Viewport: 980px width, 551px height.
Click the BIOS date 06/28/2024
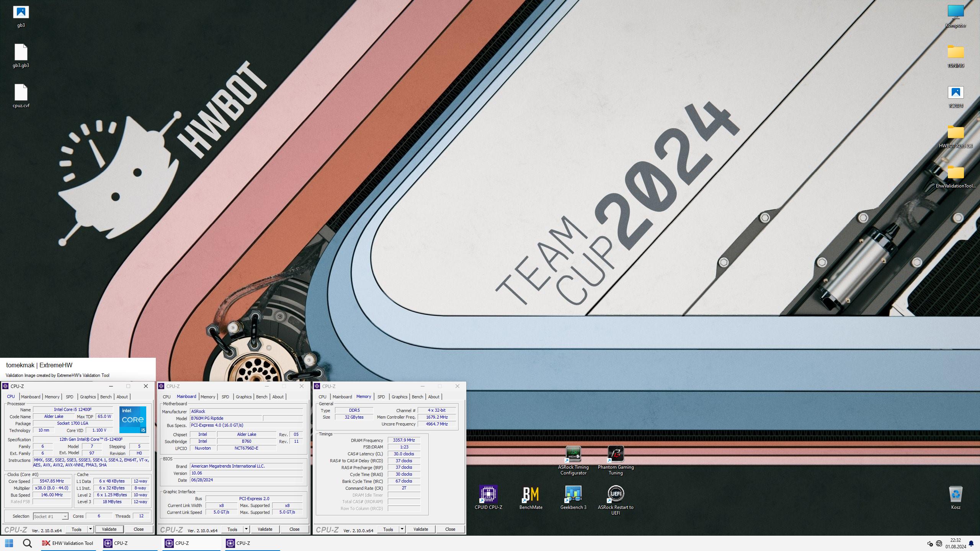tap(246, 480)
